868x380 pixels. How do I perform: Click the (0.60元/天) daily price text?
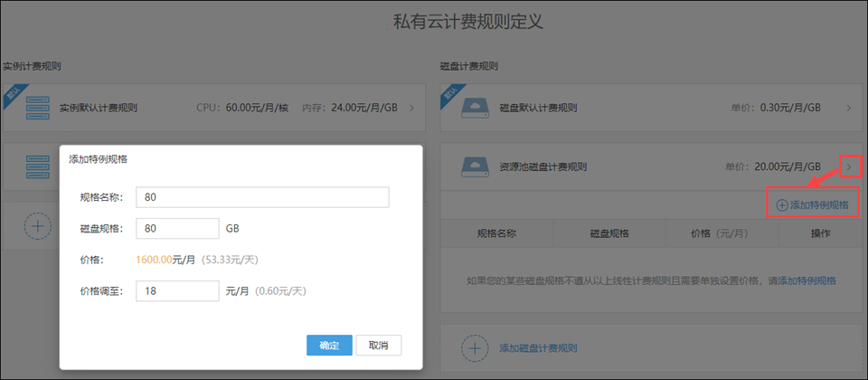[x=280, y=290]
